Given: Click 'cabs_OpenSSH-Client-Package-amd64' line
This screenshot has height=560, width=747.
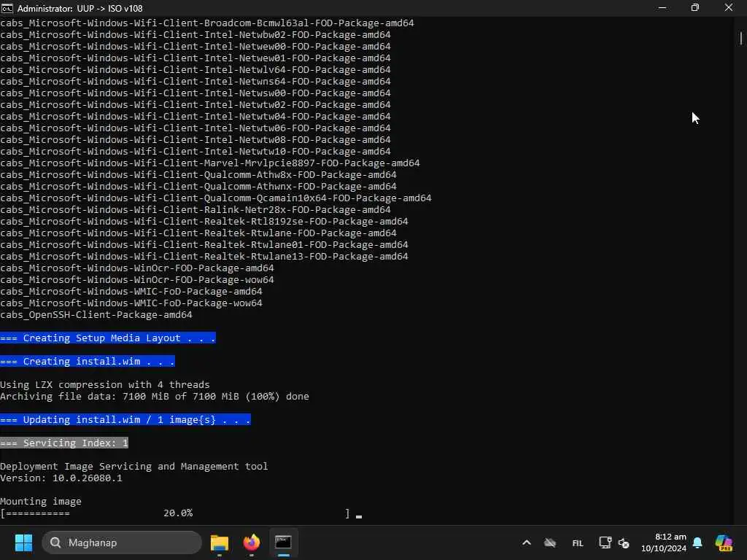Looking at the screenshot, I should pos(96,315).
